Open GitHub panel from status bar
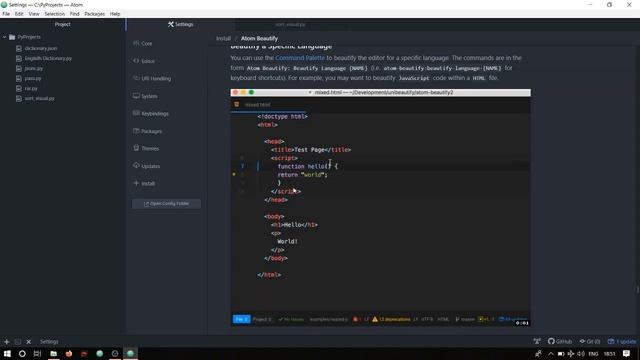 point(560,341)
